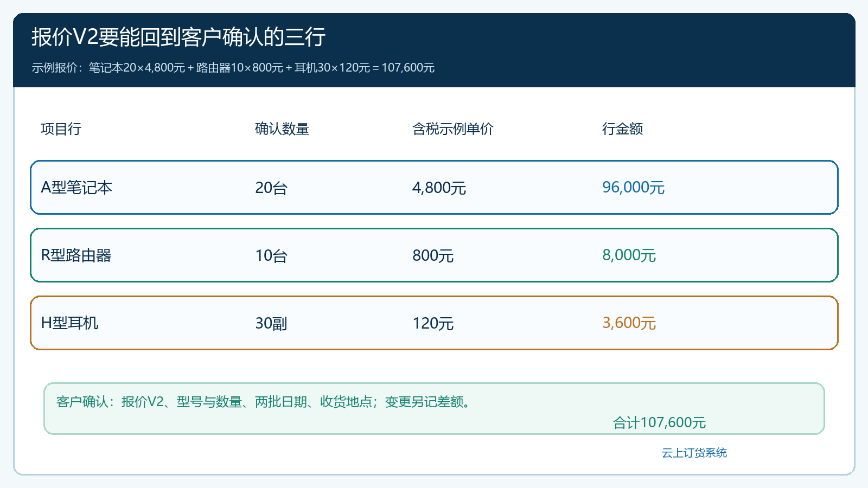Select the example quote line 示例报价 in header
Image resolution: width=868 pixels, height=488 pixels.
[x=233, y=68]
